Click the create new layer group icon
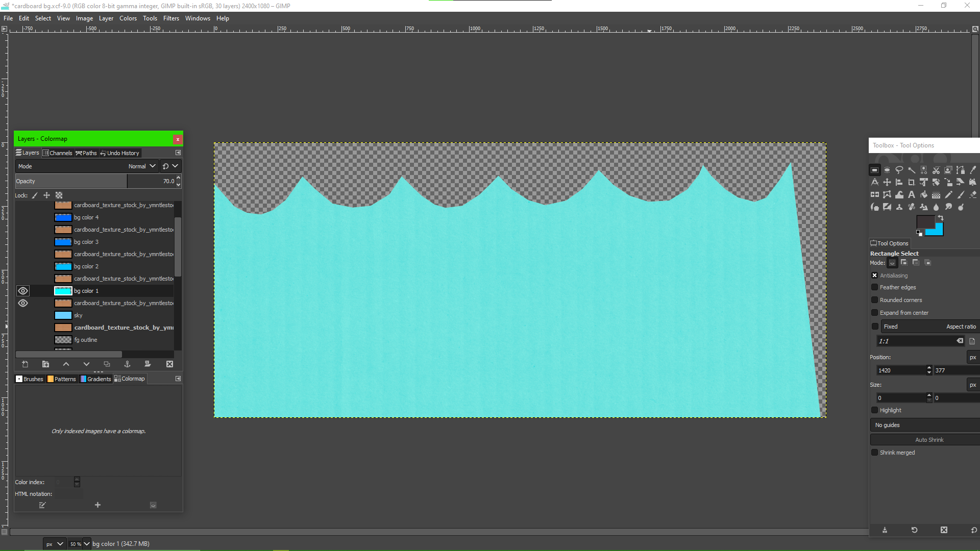The image size is (980, 551). pos(45,364)
